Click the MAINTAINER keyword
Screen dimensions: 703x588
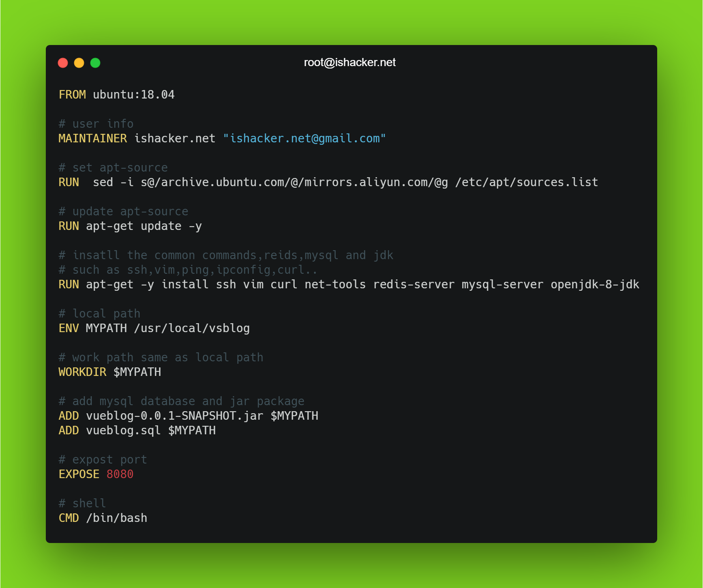pos(92,138)
